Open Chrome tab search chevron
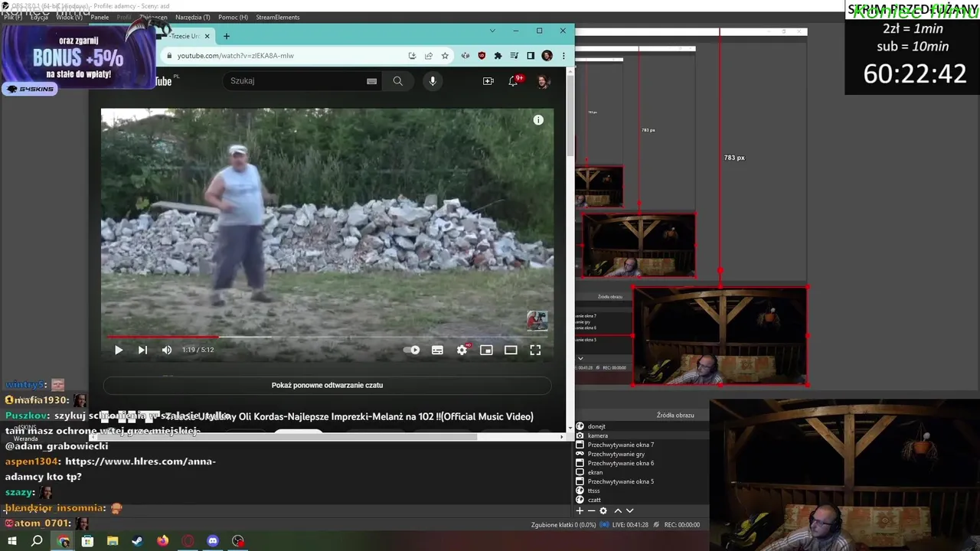 [492, 31]
